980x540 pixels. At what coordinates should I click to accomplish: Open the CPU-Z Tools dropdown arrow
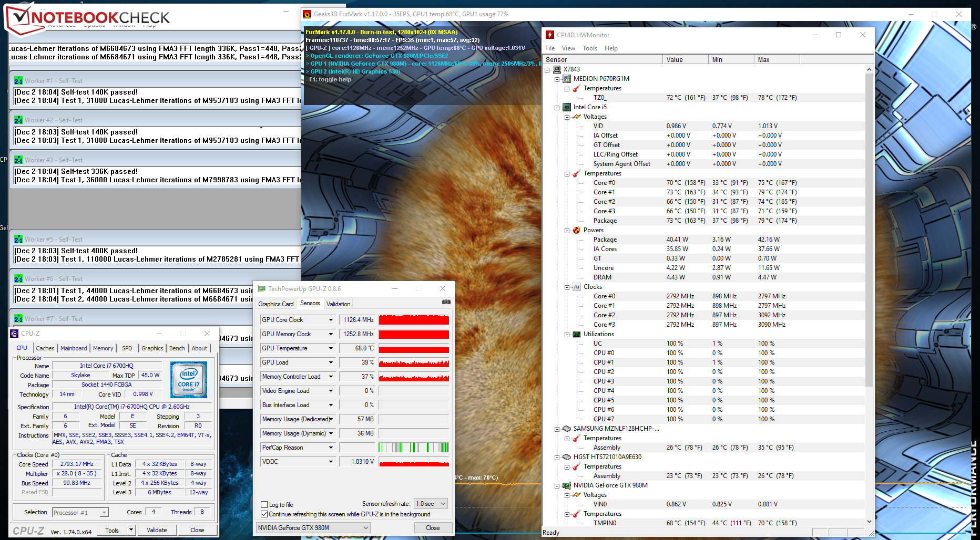[x=131, y=530]
